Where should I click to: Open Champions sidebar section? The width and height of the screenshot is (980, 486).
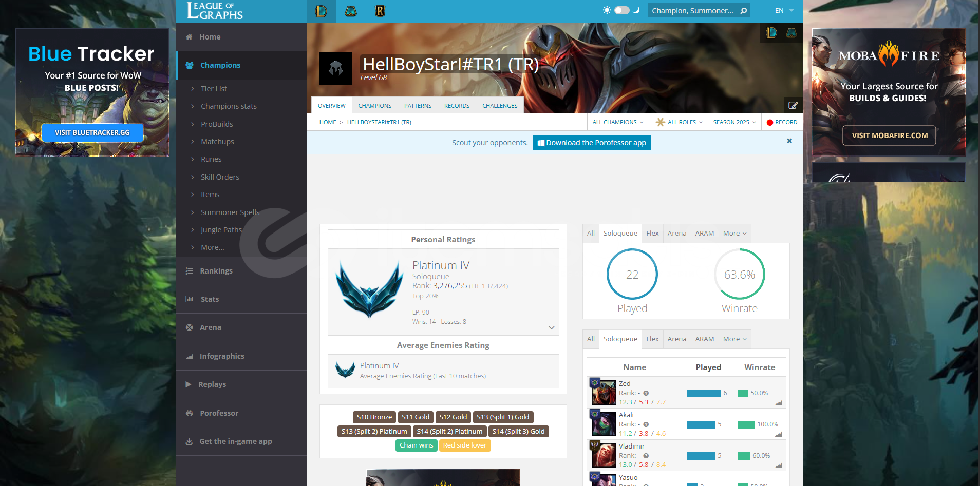click(x=241, y=65)
